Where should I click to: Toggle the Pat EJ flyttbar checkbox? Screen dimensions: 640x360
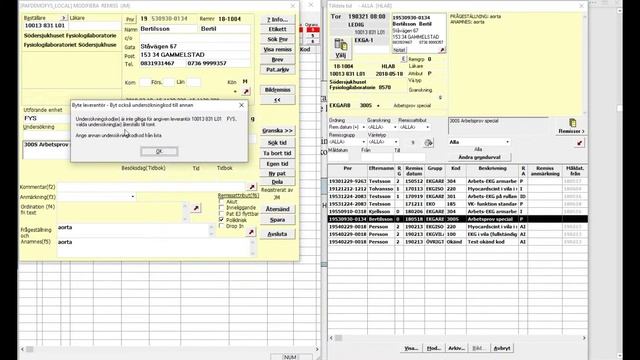tap(221, 214)
